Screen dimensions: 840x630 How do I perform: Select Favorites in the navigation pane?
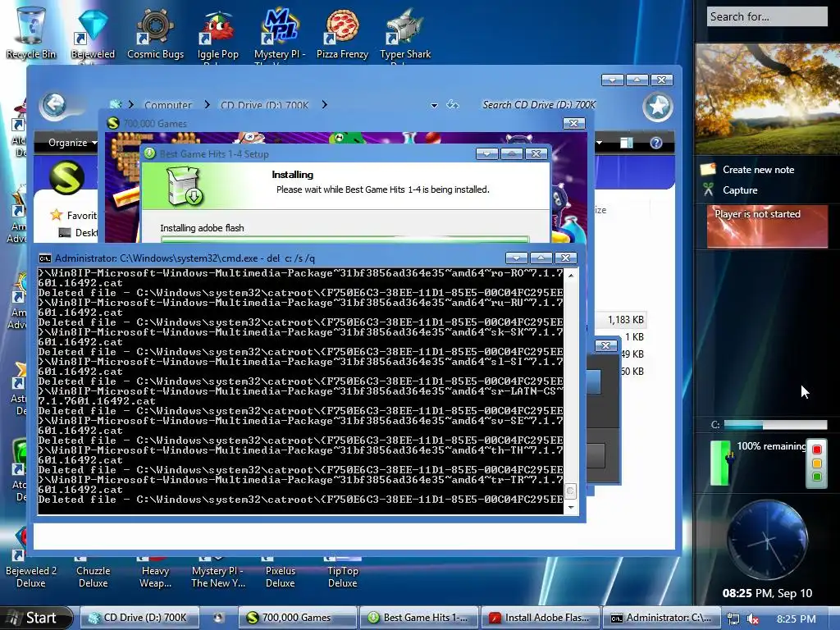[75, 216]
